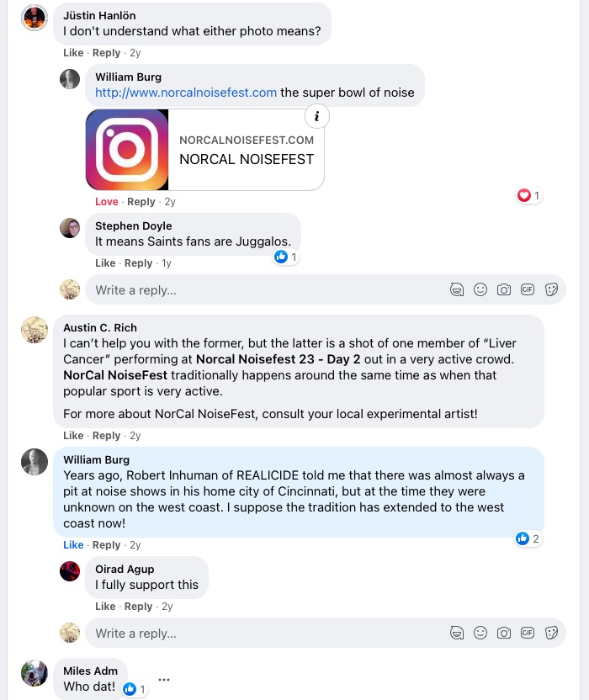Open Austin C. Rich's profile picture
589x700 pixels.
pyautogui.click(x=34, y=330)
